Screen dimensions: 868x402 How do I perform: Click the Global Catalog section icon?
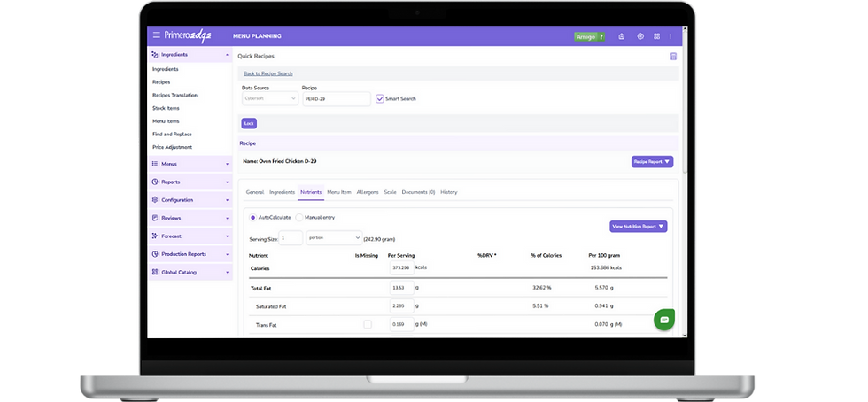coord(154,273)
